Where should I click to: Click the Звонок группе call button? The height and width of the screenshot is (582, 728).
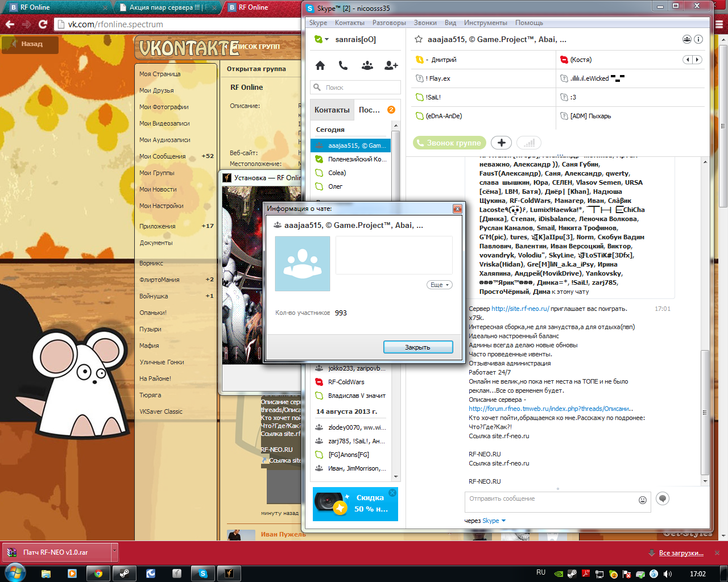pos(449,143)
